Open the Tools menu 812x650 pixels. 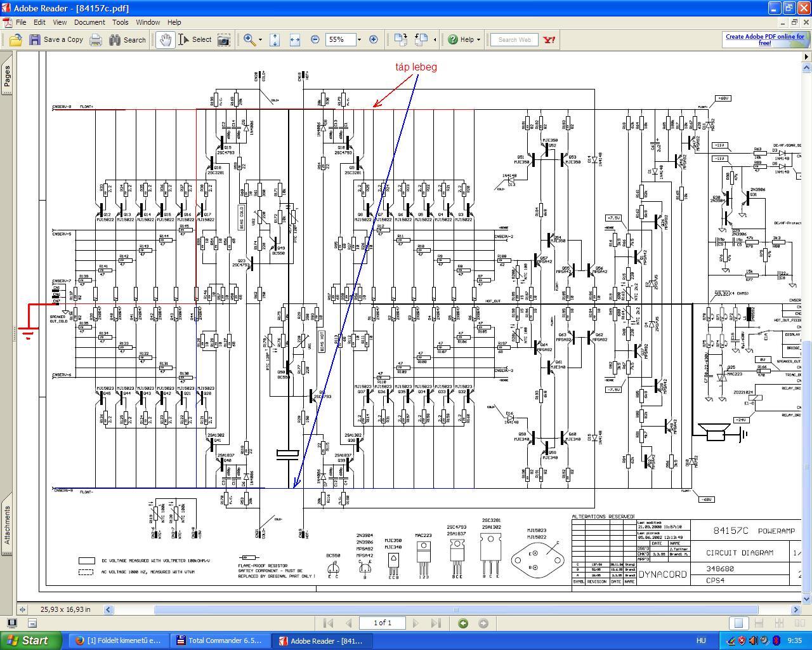point(121,22)
